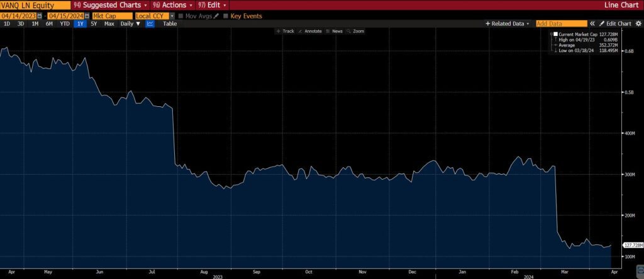This screenshot has width=644, height=279.
Task: Click the line chart view icon
Action: 150,23
